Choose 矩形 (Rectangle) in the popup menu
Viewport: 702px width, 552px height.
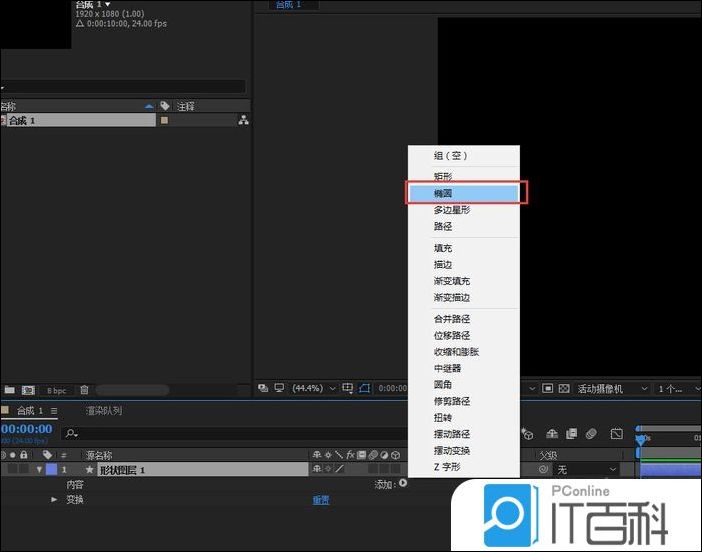click(443, 176)
